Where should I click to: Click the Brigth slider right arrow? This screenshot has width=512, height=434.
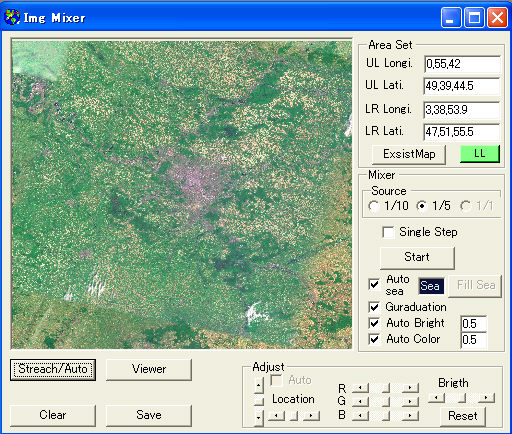[x=486, y=398]
